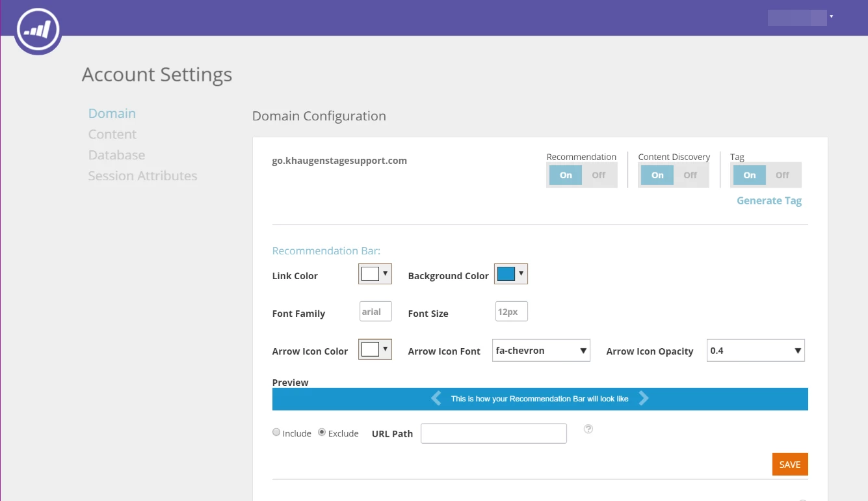Screen dimensions: 868x501
Task: Turn Content Discovery Off
Action: tap(690, 175)
